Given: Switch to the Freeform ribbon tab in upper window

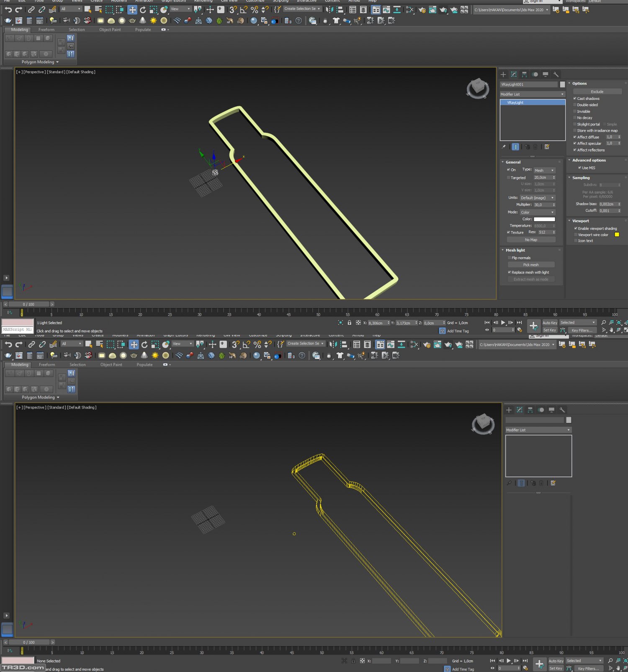Looking at the screenshot, I should (46, 30).
